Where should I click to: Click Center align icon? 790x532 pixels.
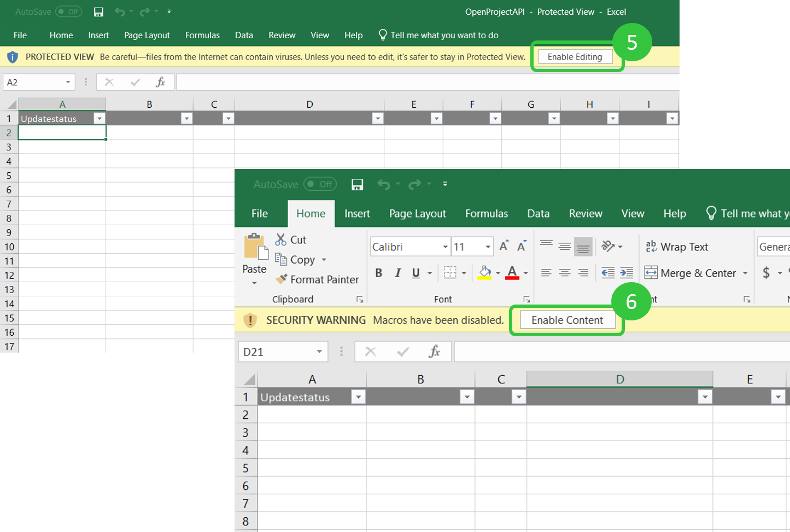coord(565,273)
